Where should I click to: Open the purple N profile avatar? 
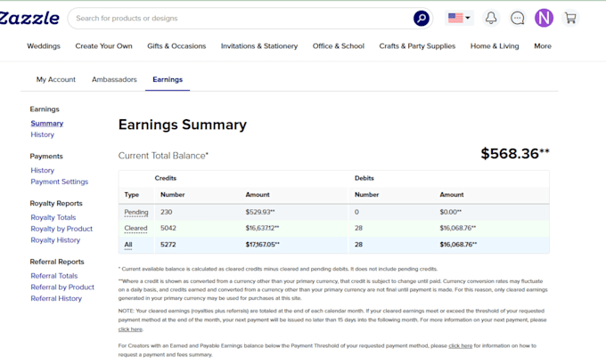544,18
